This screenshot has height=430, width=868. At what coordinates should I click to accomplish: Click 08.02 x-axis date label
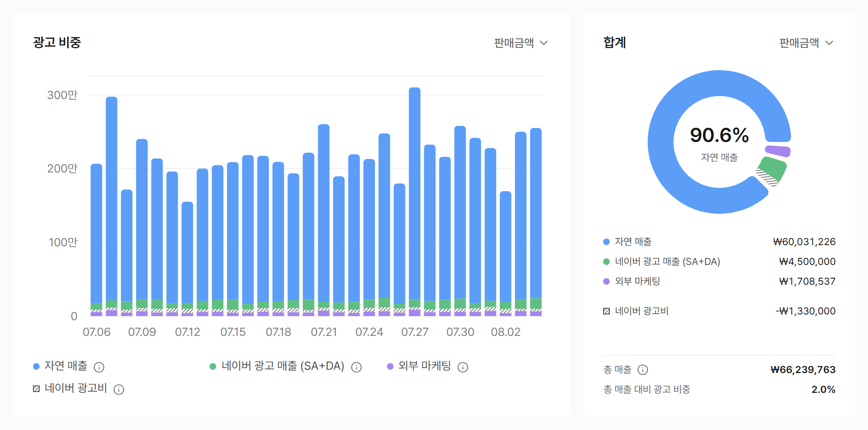506,332
